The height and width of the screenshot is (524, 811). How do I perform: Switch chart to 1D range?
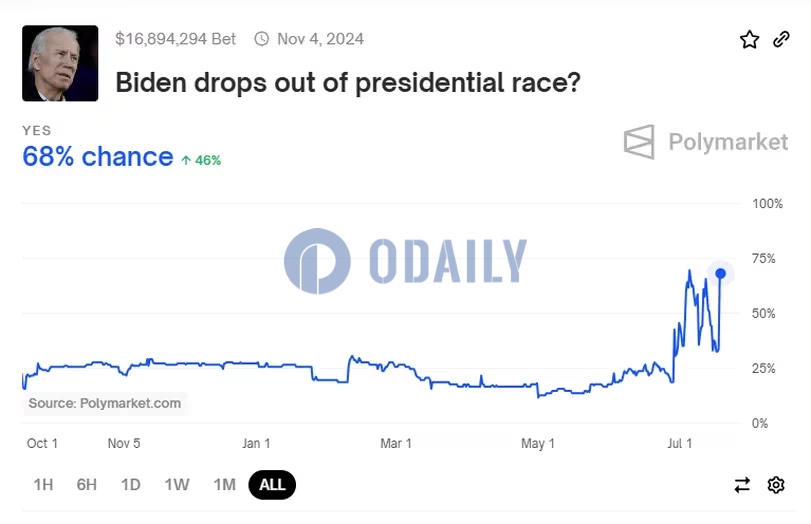[x=131, y=485]
